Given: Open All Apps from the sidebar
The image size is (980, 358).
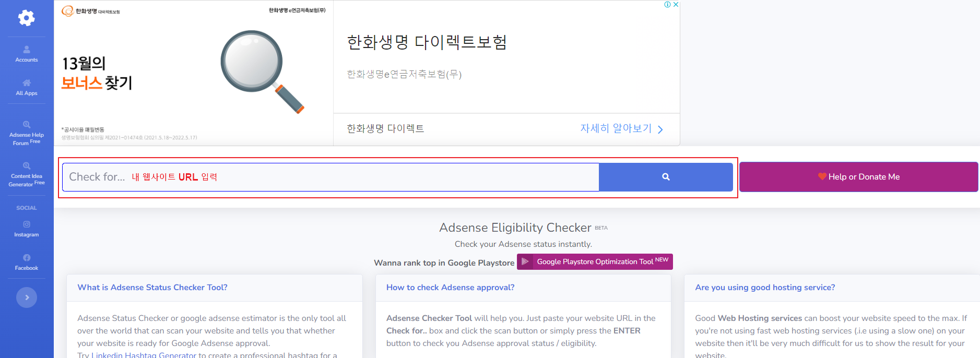Looking at the screenshot, I should click(x=27, y=87).
